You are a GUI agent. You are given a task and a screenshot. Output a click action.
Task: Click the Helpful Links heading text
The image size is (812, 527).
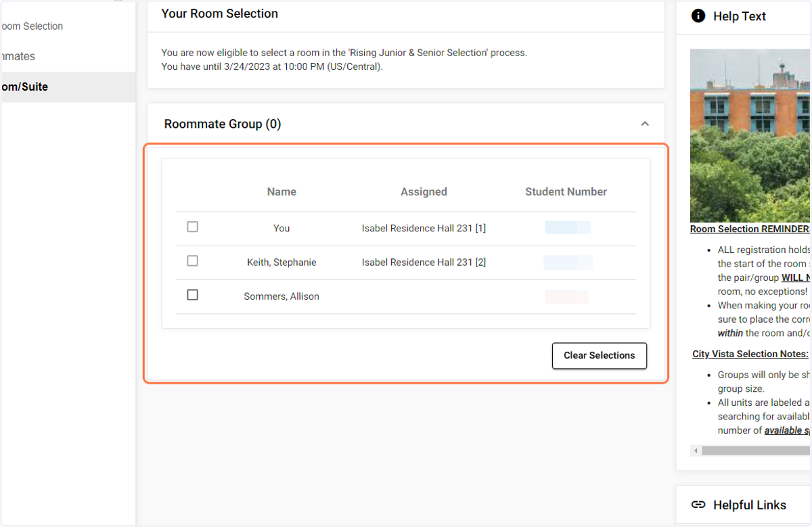(750, 505)
